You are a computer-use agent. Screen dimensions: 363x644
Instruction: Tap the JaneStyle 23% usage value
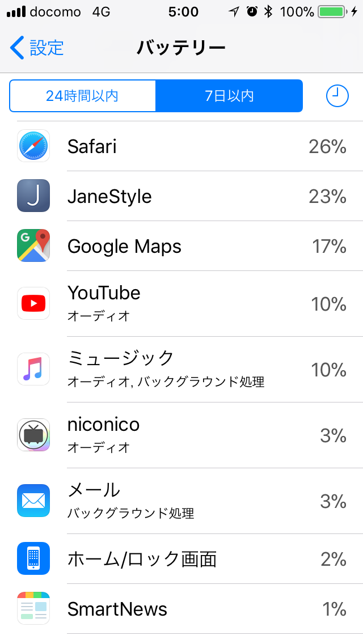coord(327,197)
